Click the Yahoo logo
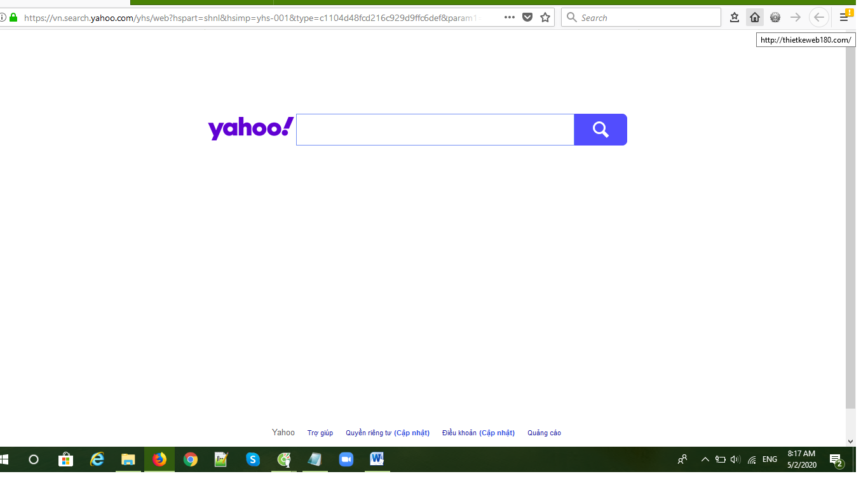The height and width of the screenshot is (488, 868). [x=250, y=128]
